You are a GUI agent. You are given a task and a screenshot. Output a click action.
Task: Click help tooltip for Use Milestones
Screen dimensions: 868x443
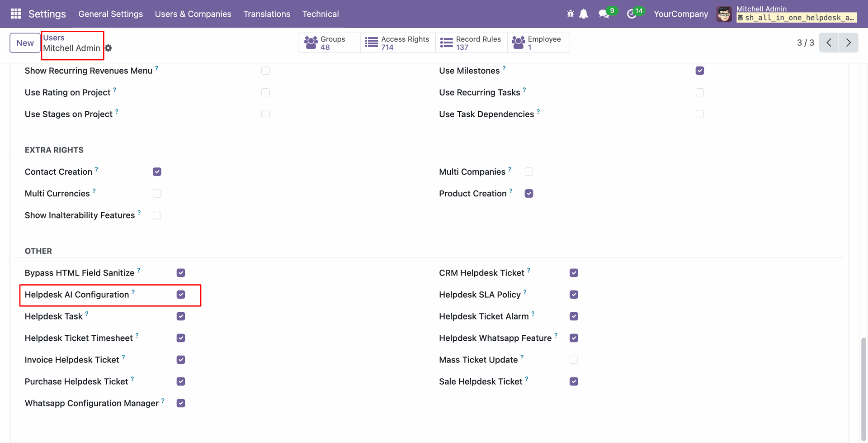[x=504, y=68]
